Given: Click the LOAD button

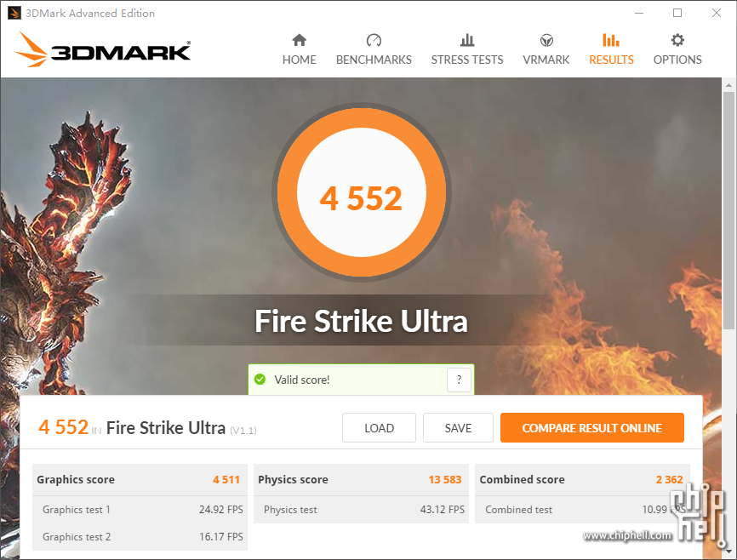Looking at the screenshot, I should coord(379,428).
